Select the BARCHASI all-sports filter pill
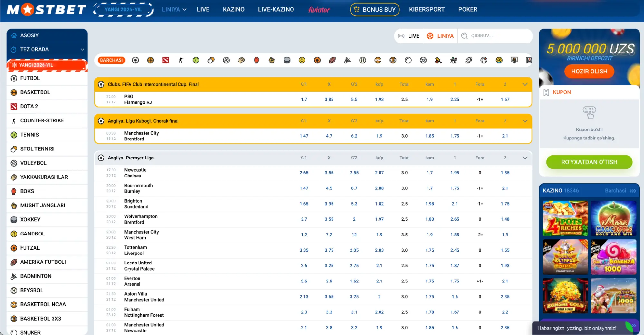This screenshot has width=644, height=335. tap(111, 60)
